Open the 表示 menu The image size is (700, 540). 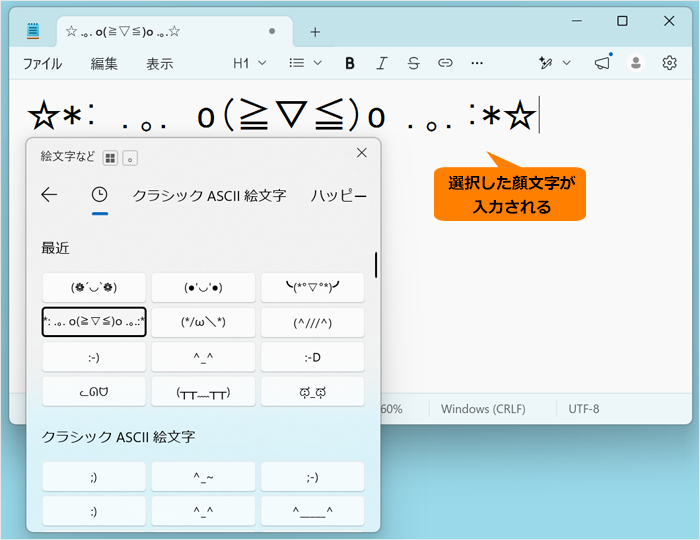[159, 64]
